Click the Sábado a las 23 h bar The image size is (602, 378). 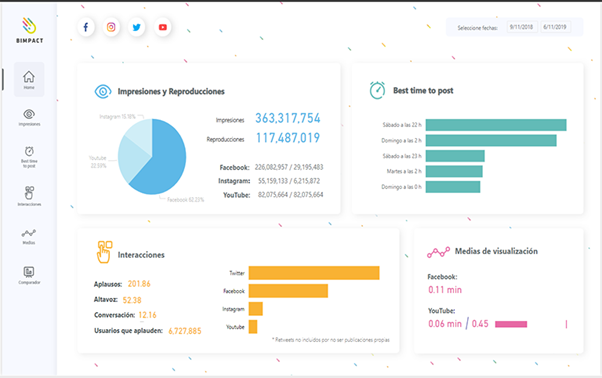tap(455, 156)
